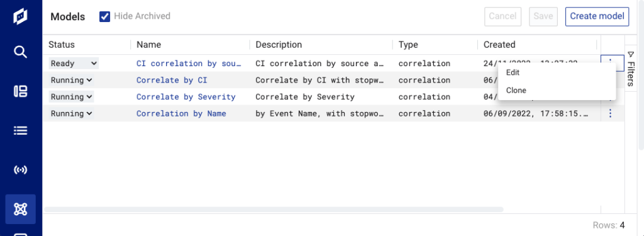Sort by the Type column header
The width and height of the screenshot is (644, 236).
coord(408,45)
